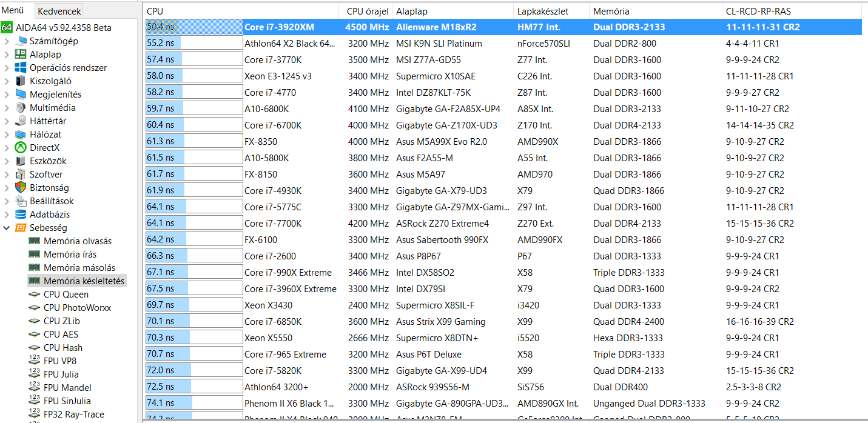Select the Számítógép computer icon
This screenshot has height=423, width=868.
click(x=21, y=41)
